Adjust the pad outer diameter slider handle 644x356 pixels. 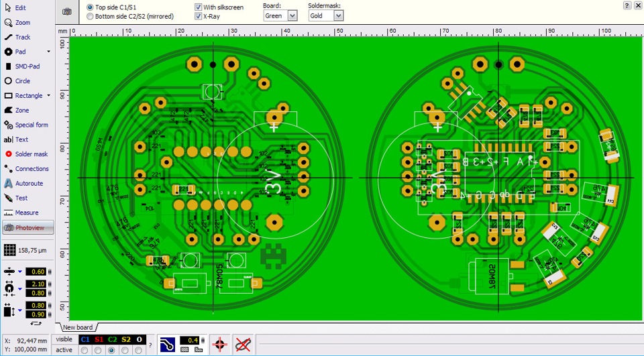tap(50, 284)
